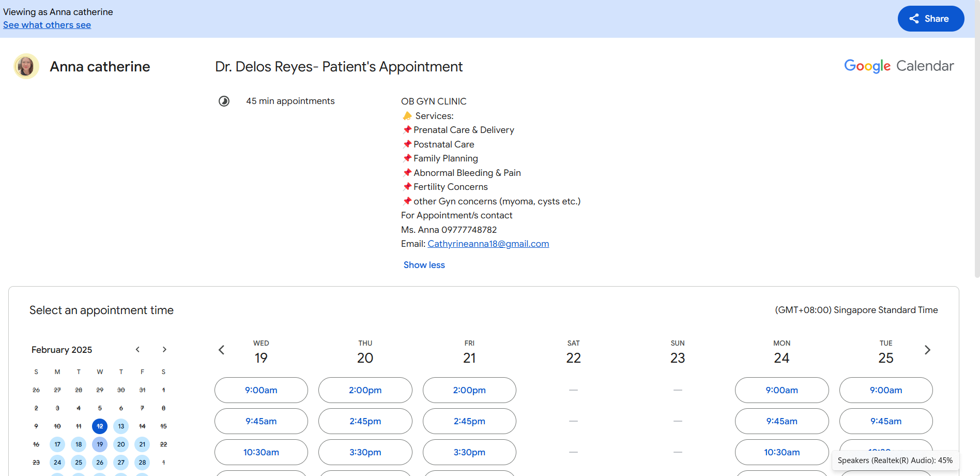Select February 25 in mini calendar
The height and width of the screenshot is (476, 980).
[79, 463]
